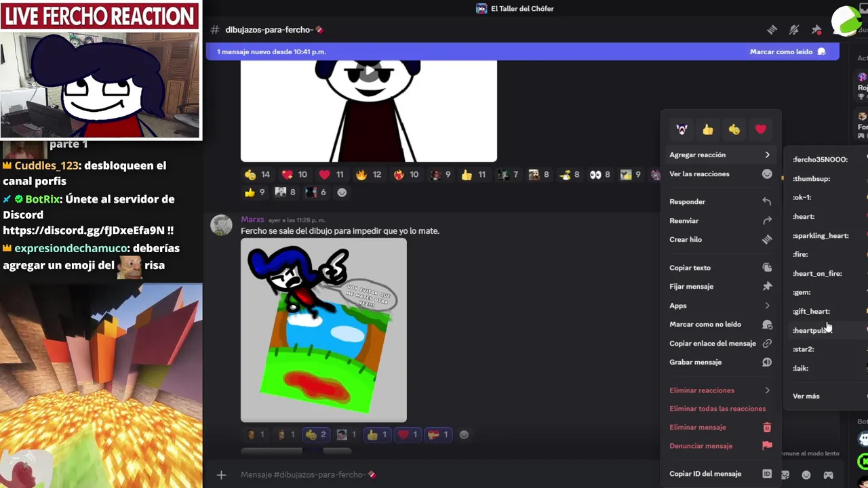Open pinned messages pin icon
868x488 pixels.
[816, 30]
